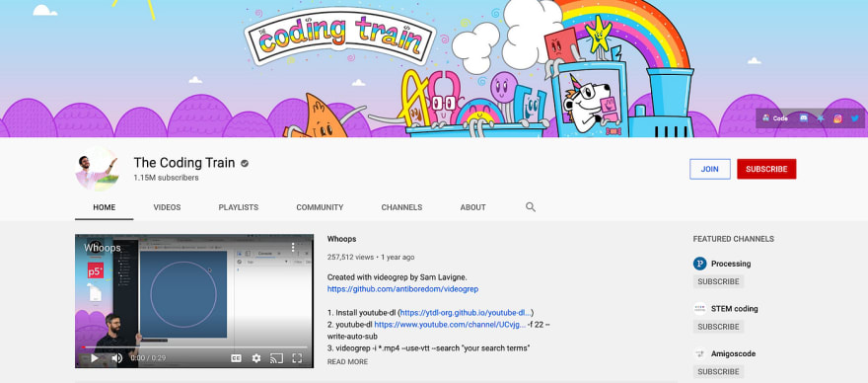Open the Discord link icon on banner
The image size is (868, 383).
coord(803,118)
